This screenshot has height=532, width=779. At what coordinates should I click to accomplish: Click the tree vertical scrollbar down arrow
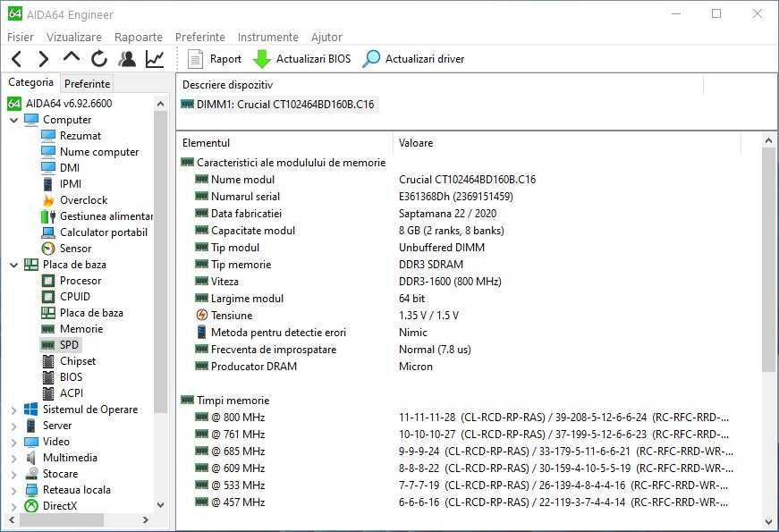click(160, 504)
